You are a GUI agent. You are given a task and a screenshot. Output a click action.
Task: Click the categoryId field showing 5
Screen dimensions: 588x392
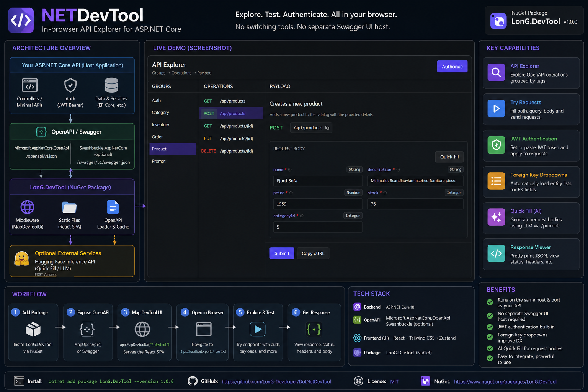pyautogui.click(x=318, y=227)
